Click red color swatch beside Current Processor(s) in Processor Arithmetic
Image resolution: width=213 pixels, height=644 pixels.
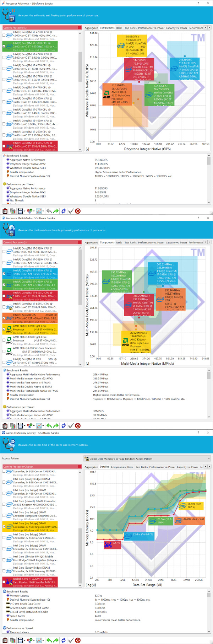80,28
